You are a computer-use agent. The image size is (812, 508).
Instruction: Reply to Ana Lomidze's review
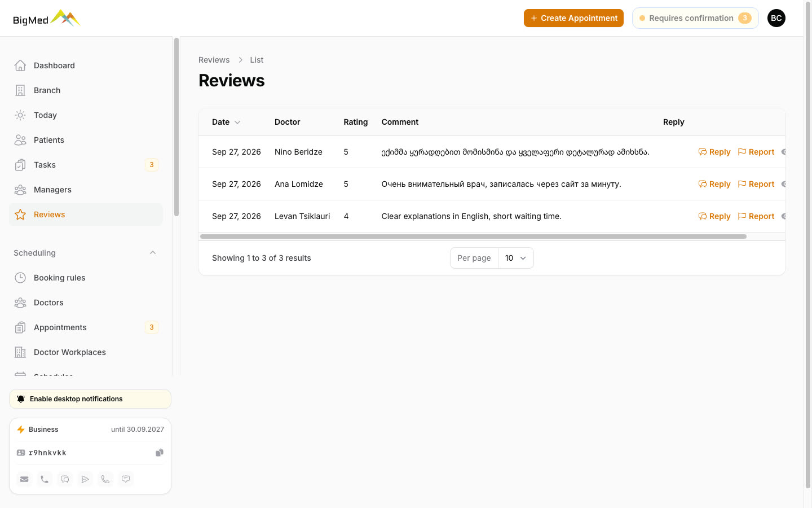[714, 184]
